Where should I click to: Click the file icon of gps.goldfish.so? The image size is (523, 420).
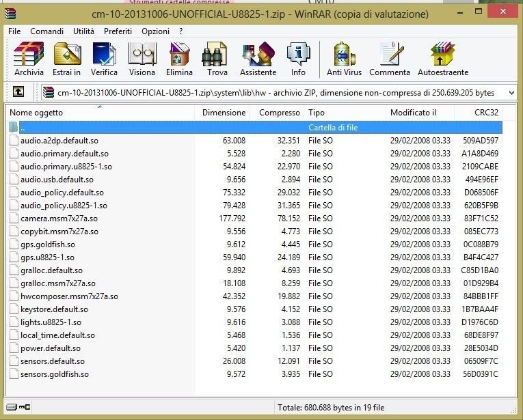[x=14, y=244]
